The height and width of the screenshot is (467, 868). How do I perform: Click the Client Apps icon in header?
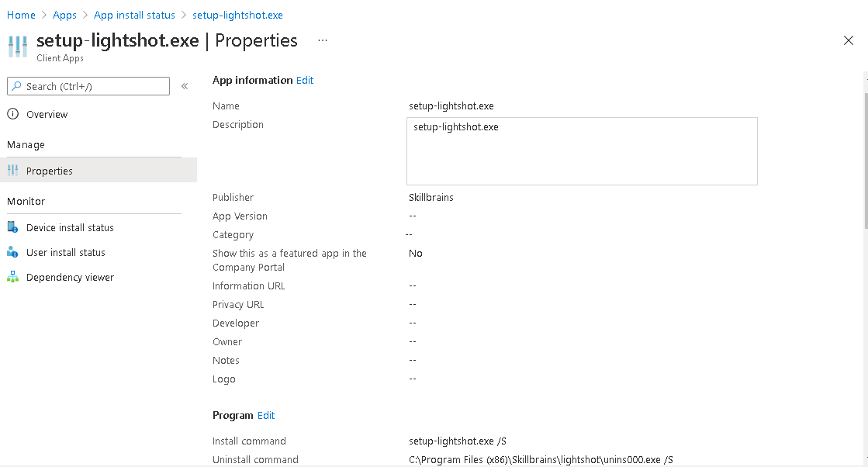17,45
